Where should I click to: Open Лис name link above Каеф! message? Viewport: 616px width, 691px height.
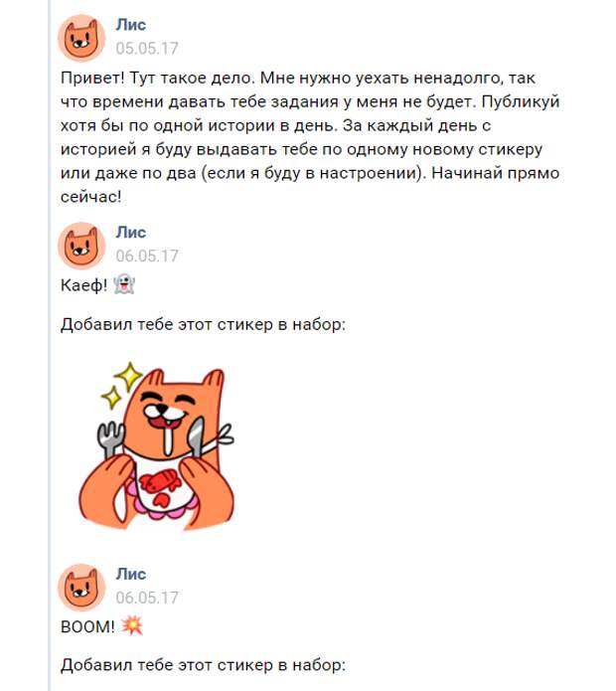(131, 233)
